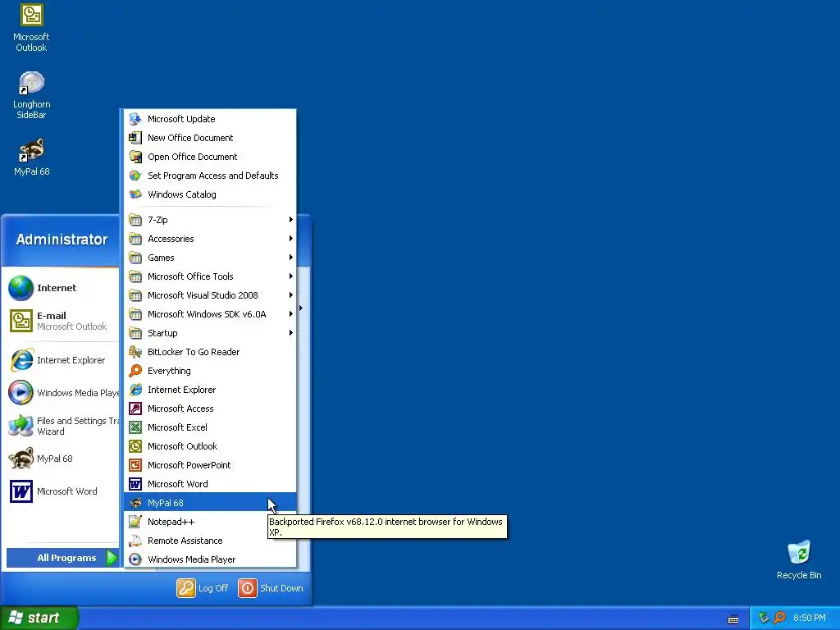Expand the 7-Zip submenu arrow
Viewport: 840px width, 630px height.
click(291, 220)
